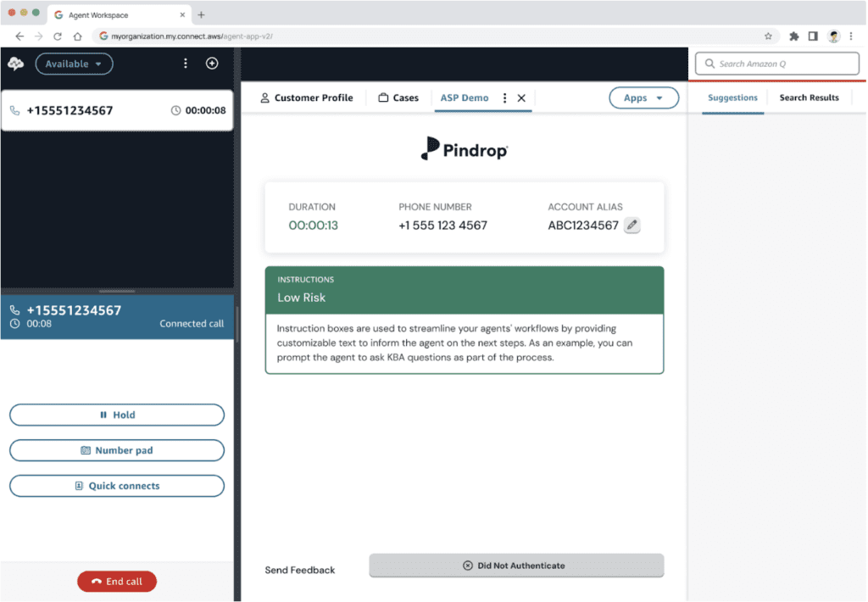Image resolution: width=868 pixels, height=602 pixels.
Task: Edit the Account Alias using the pencil icon
Action: [x=632, y=226]
